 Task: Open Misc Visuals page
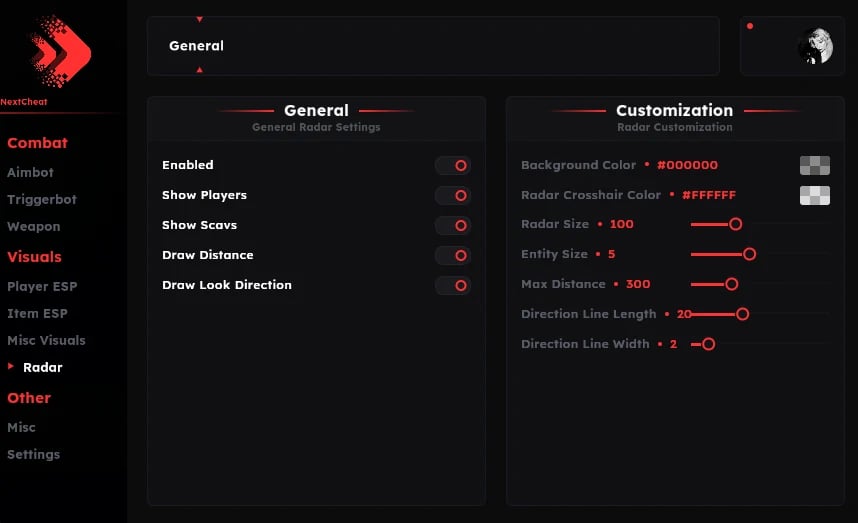pyautogui.click(x=46, y=340)
